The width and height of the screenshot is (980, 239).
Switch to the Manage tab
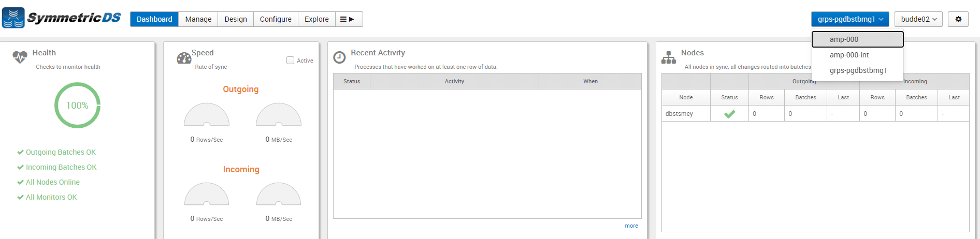point(198,19)
